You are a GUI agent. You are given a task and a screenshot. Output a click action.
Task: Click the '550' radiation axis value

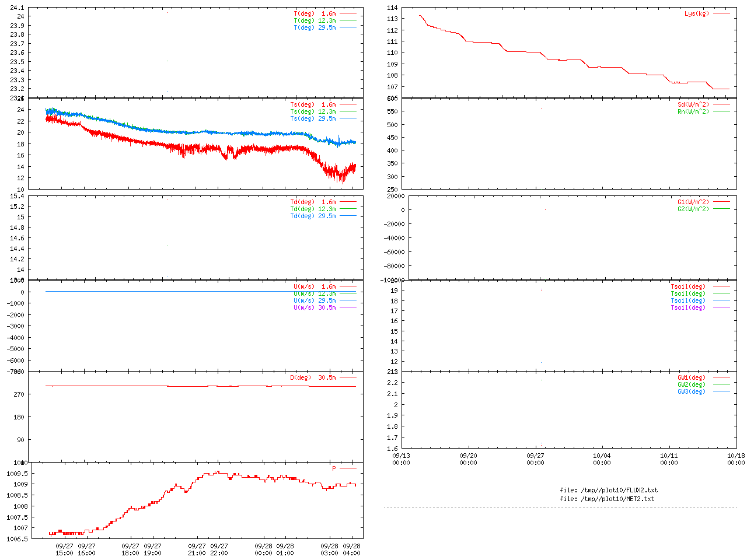click(x=392, y=111)
